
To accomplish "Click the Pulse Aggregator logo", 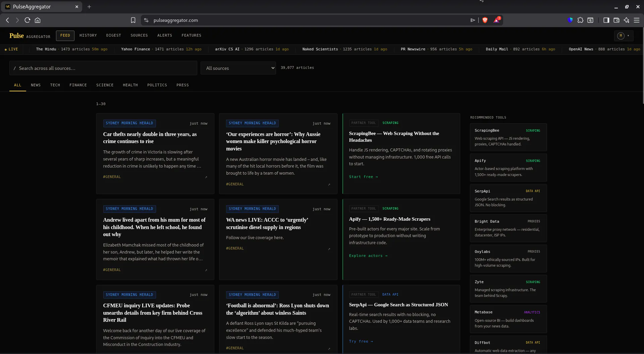I will coord(30,36).
